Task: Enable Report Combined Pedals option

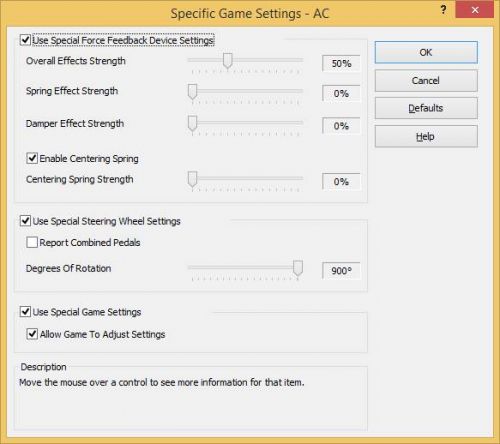Action: click(x=32, y=242)
